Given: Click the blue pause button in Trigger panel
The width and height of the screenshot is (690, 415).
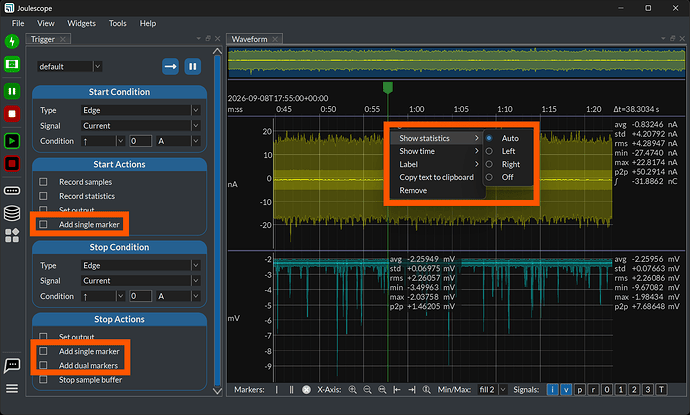Looking at the screenshot, I should [192, 66].
